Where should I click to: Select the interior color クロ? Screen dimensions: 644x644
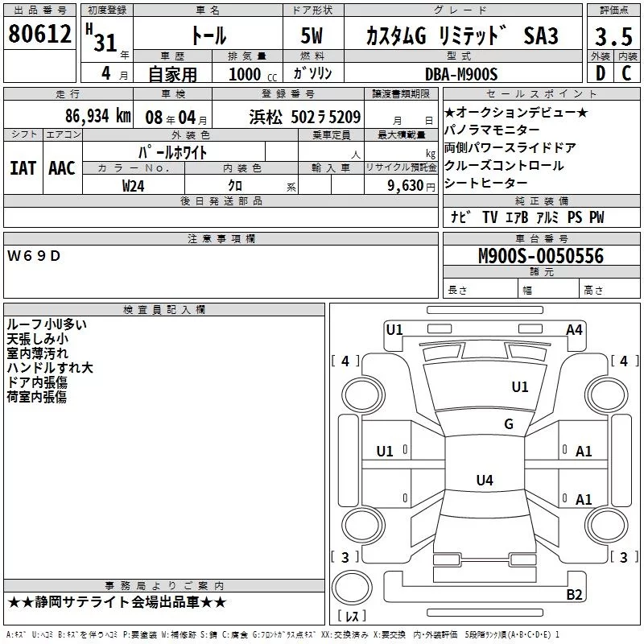235,186
